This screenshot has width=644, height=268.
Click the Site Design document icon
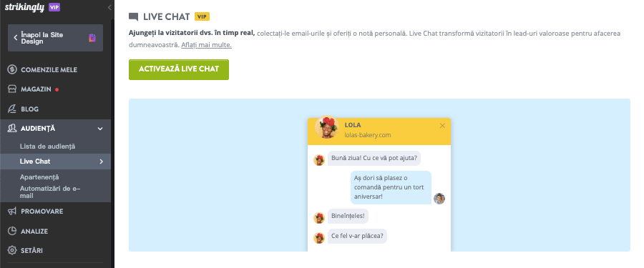[x=92, y=38]
